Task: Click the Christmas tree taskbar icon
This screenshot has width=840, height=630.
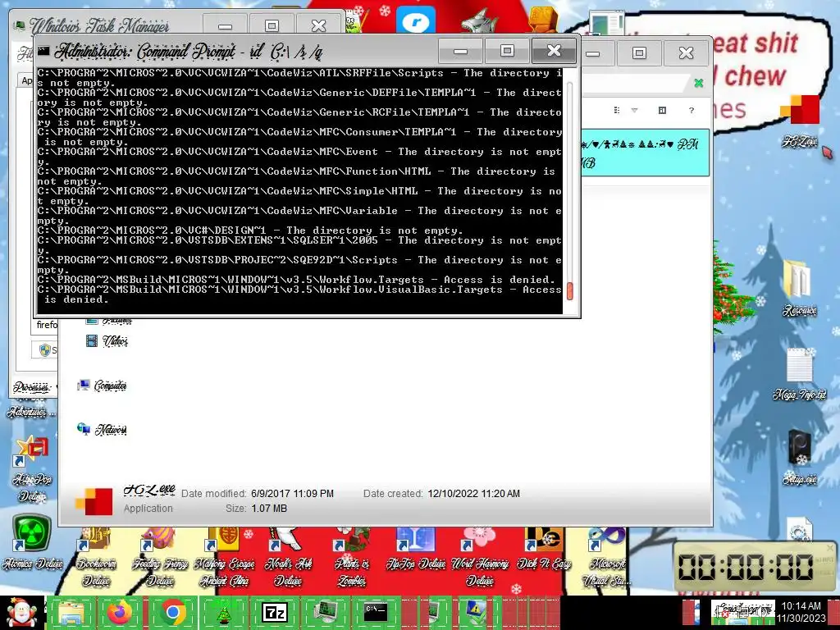Action: pyautogui.click(x=223, y=613)
